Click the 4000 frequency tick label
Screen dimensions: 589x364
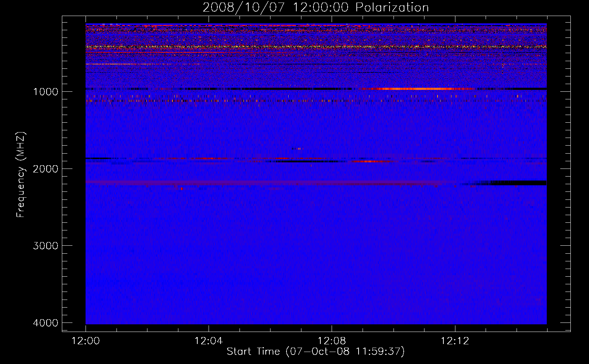(x=46, y=323)
